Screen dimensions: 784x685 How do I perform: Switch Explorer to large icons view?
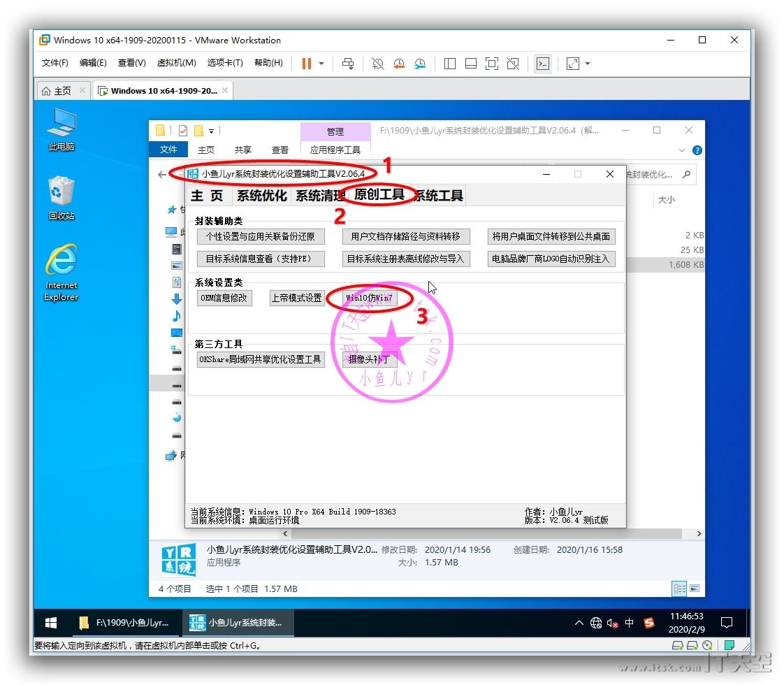[695, 589]
